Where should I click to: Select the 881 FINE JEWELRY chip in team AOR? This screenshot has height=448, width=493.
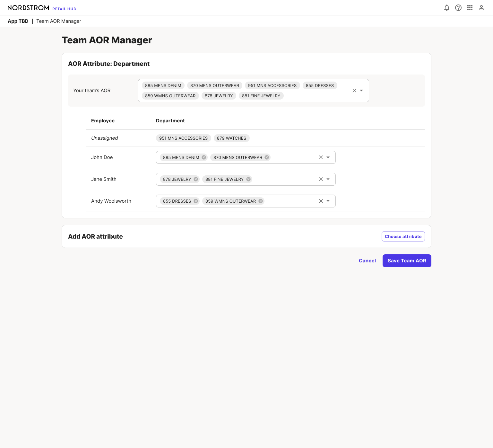[261, 96]
